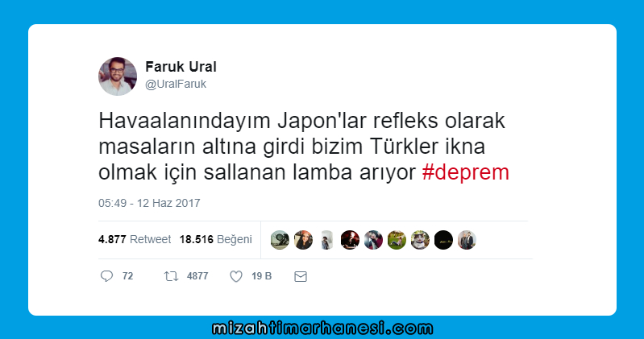This screenshot has width=644, height=339.
Task: Select the dark red avatar of a bald man
Action: 350,240
